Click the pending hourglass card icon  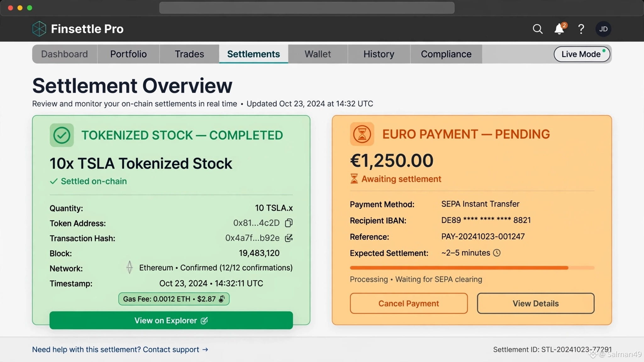pos(362,134)
